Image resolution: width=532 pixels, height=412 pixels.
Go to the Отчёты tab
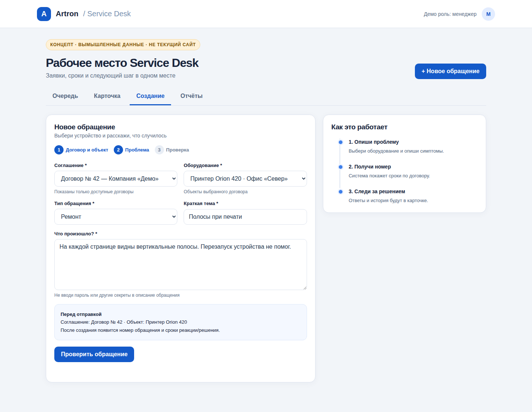click(191, 96)
